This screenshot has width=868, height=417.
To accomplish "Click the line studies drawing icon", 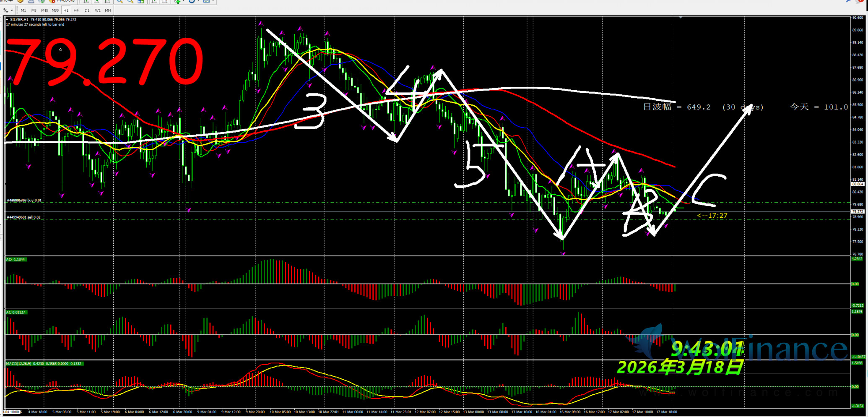I will (x=5, y=10).
